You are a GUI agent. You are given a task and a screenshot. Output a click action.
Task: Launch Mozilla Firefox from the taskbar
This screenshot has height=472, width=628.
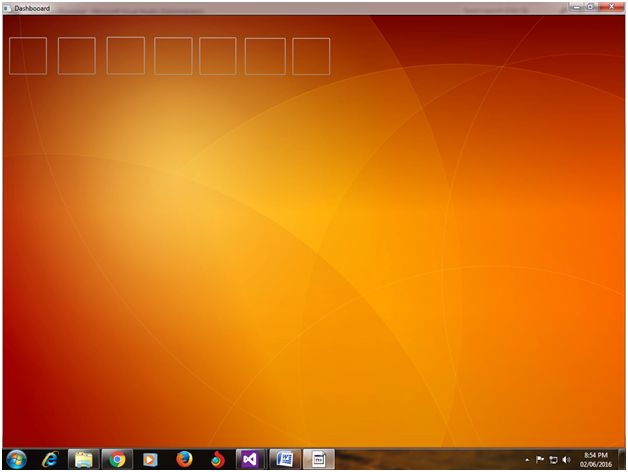pos(184,459)
